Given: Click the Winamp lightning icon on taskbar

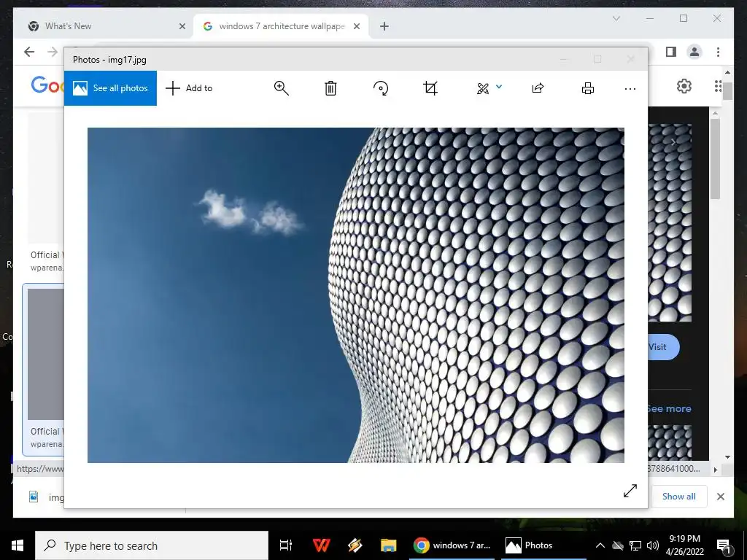Looking at the screenshot, I should [355, 545].
